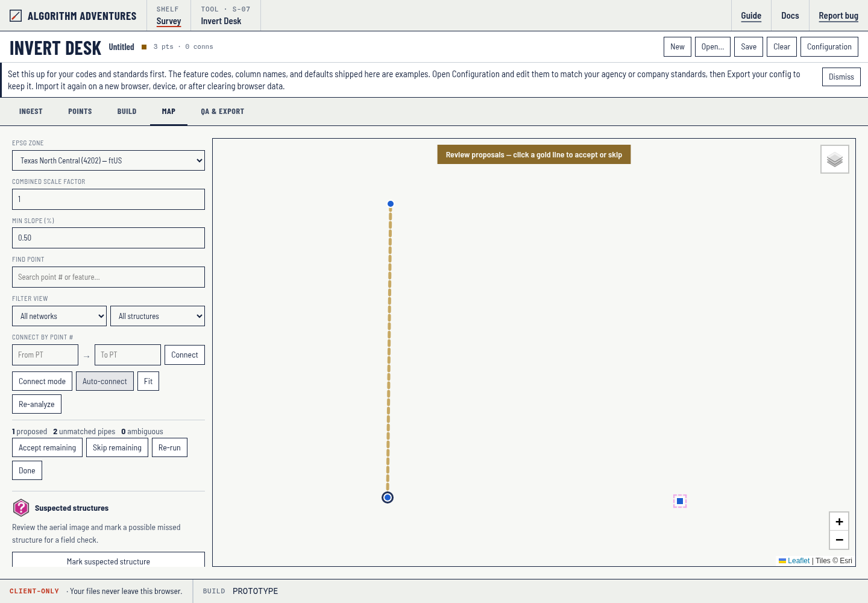Select the Map tab
The image size is (868, 603).
click(169, 112)
